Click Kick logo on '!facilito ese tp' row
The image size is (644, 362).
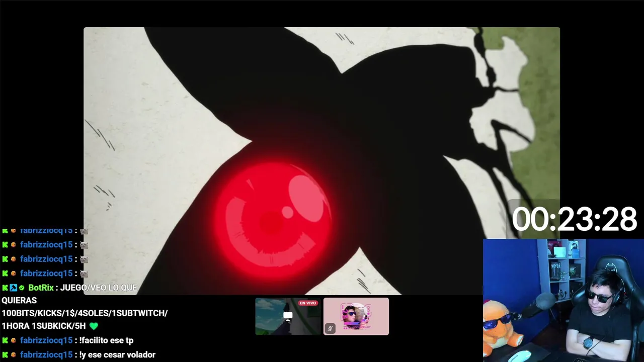[x=5, y=340]
